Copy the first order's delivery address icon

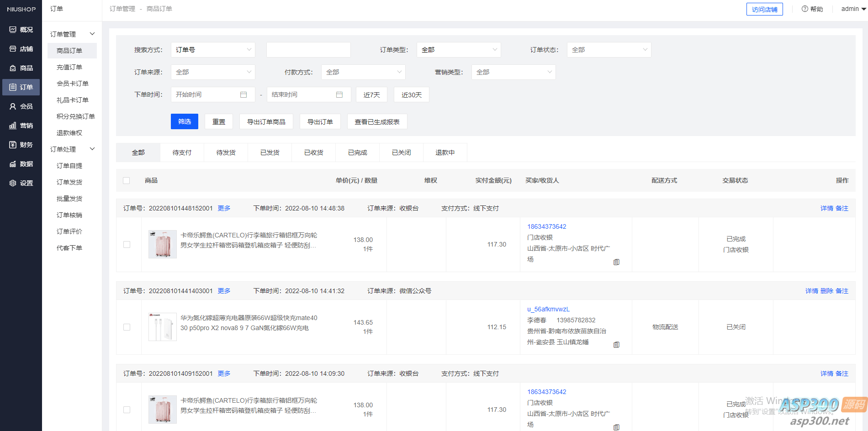click(x=616, y=262)
